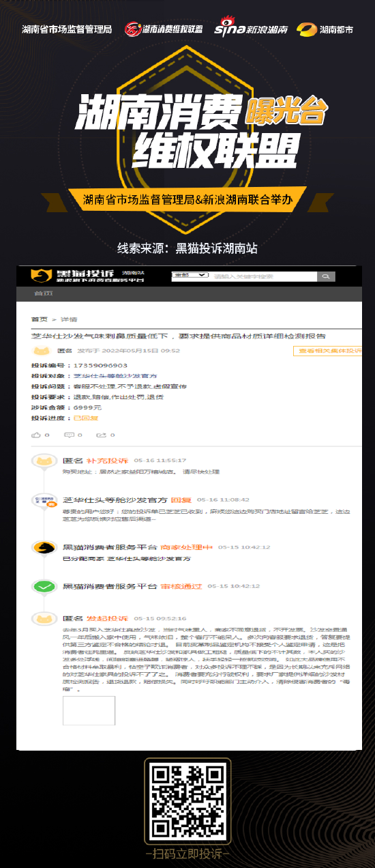The width and height of the screenshot is (375, 868).
Task: Click the 湖南消费维权联盟 logo at top
Action: click(x=164, y=29)
